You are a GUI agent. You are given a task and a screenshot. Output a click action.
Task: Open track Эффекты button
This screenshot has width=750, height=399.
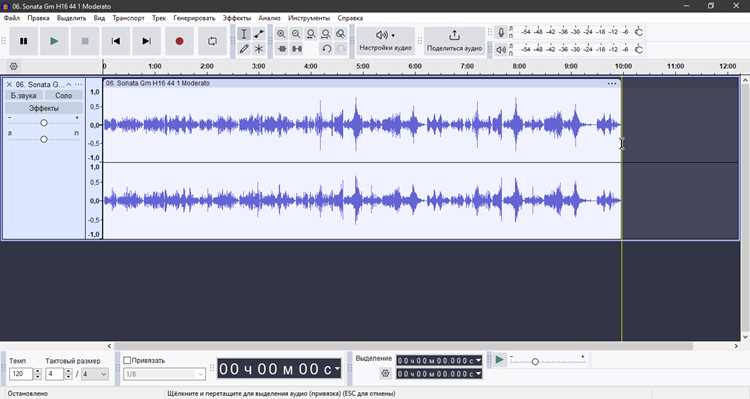point(44,108)
